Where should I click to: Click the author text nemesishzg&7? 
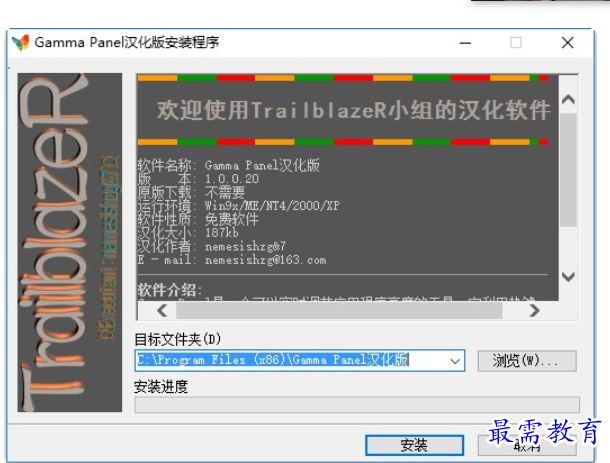245,246
